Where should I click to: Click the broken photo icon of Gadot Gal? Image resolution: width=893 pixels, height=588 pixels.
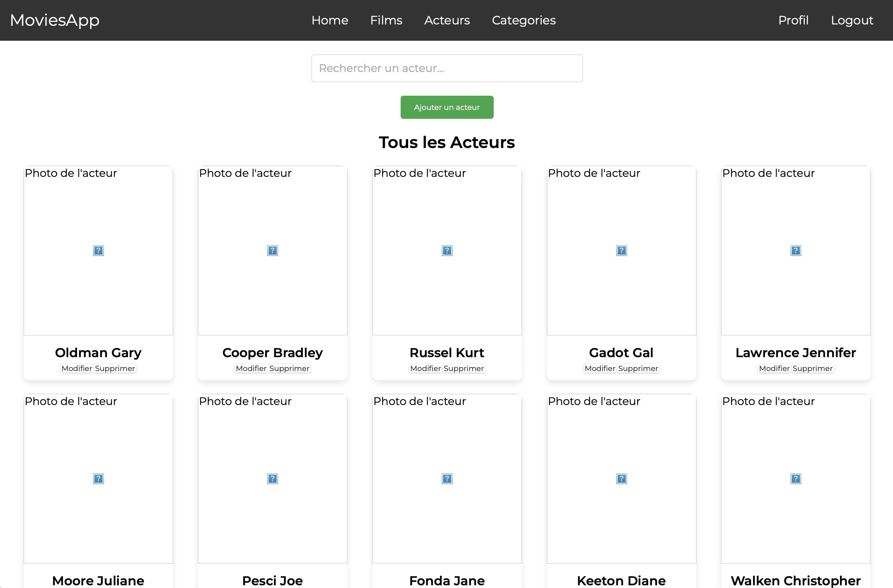621,251
